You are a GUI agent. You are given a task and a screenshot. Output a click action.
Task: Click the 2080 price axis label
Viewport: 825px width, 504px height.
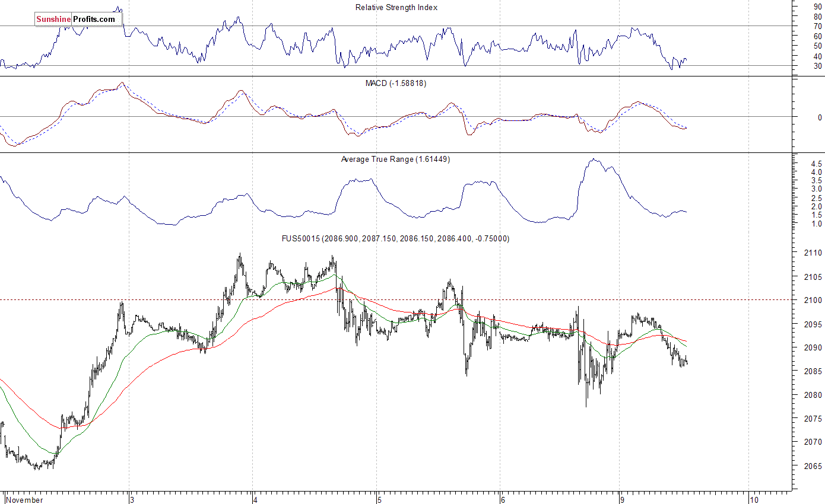(813, 395)
